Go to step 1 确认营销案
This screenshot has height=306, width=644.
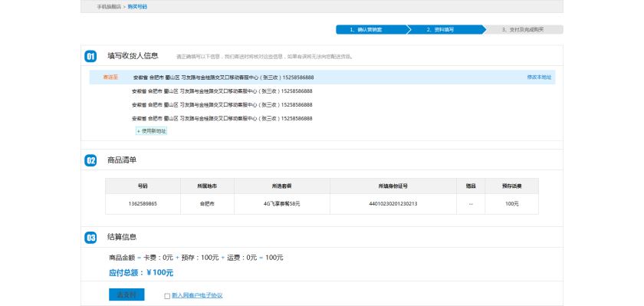point(371,30)
